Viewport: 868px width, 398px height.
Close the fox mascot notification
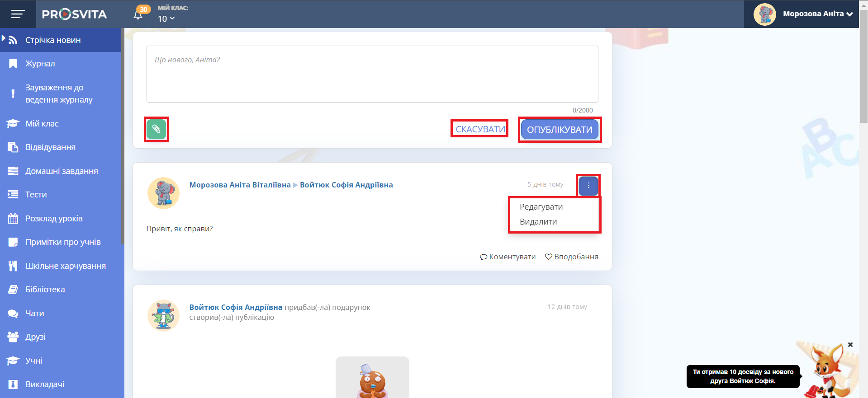pyautogui.click(x=850, y=345)
